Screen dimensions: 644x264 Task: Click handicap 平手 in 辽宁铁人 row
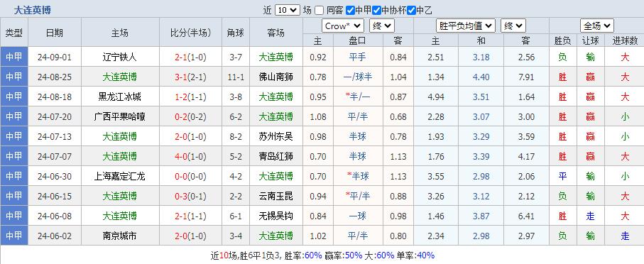[x=358, y=57]
